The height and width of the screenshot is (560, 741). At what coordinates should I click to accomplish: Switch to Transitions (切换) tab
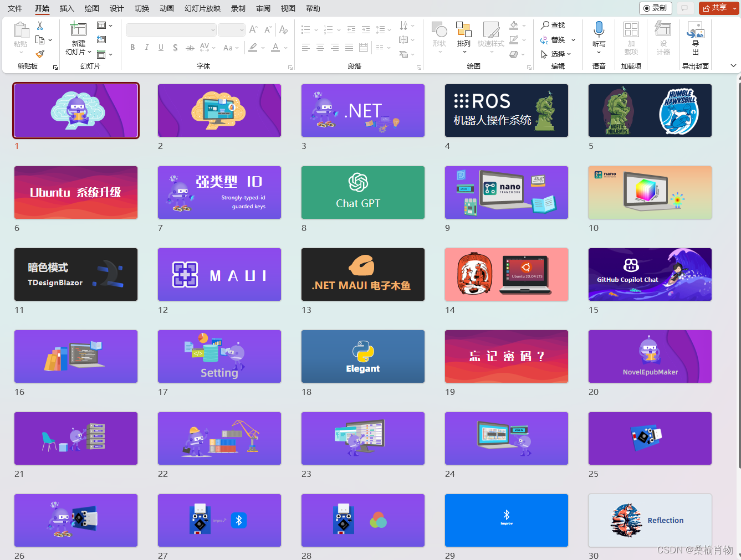click(x=142, y=8)
